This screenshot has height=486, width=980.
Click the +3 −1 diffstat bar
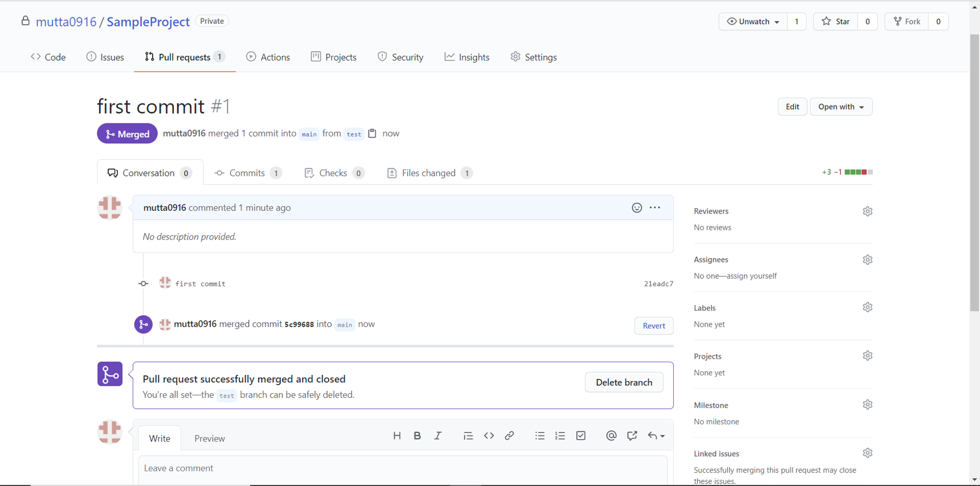click(847, 172)
